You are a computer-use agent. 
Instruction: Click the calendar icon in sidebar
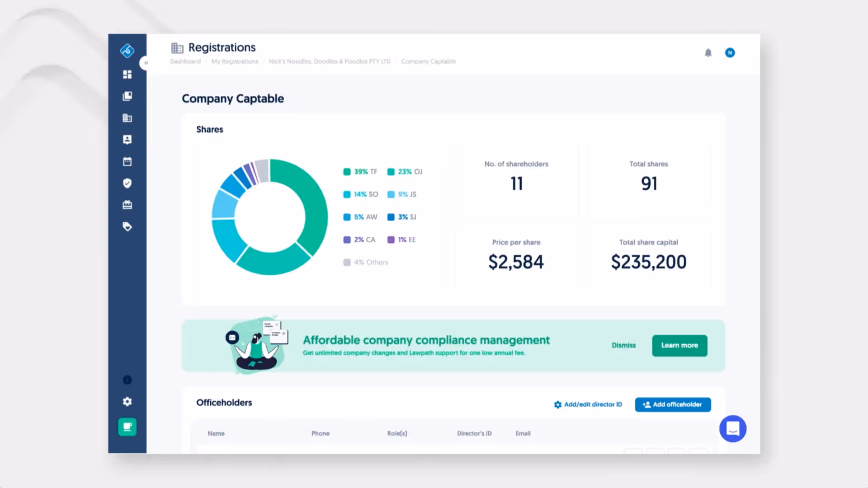point(127,162)
